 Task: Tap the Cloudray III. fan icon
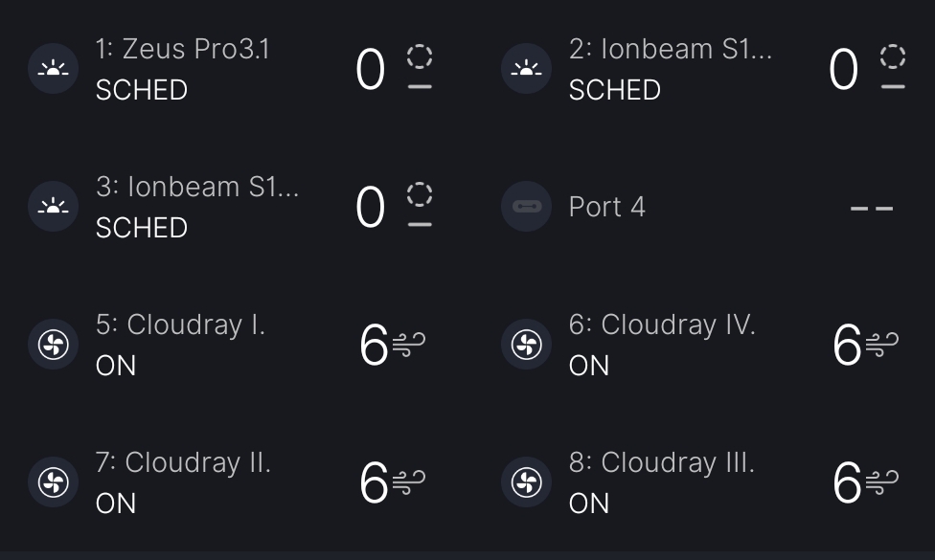coord(526,482)
